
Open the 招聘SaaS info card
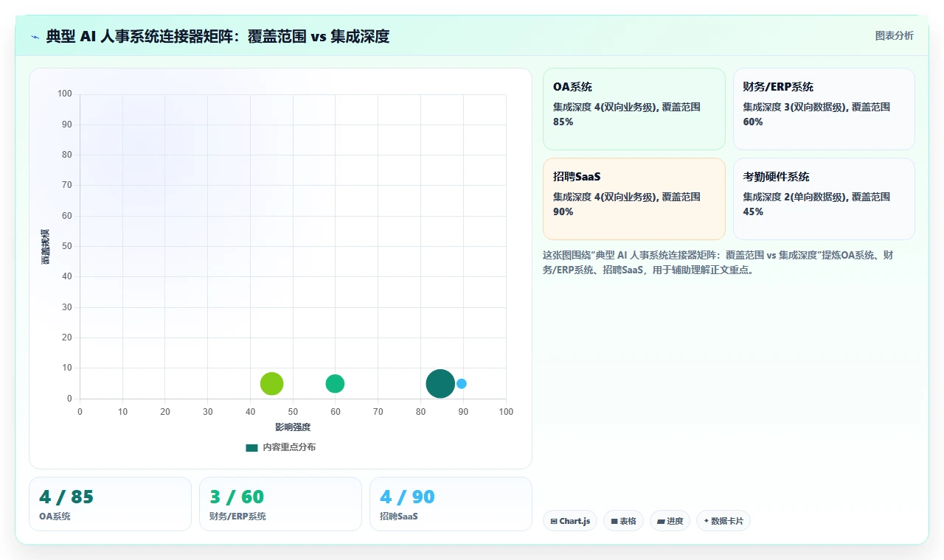point(634,199)
